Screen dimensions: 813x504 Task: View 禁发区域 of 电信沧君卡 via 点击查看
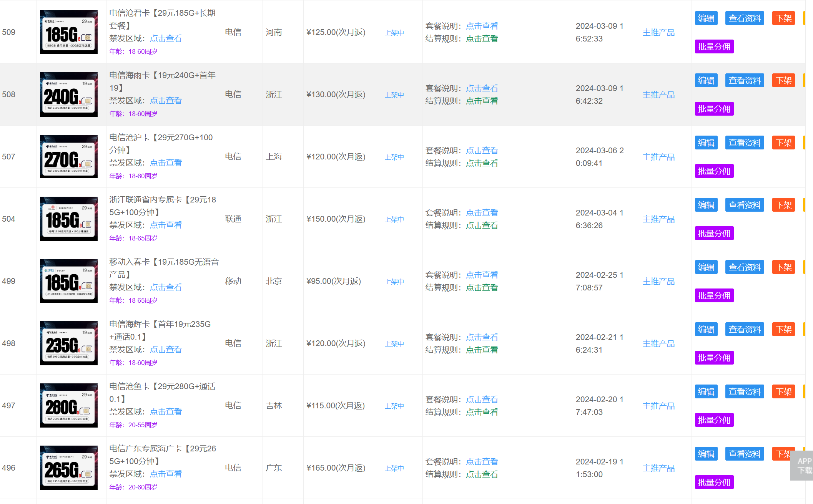(165, 38)
